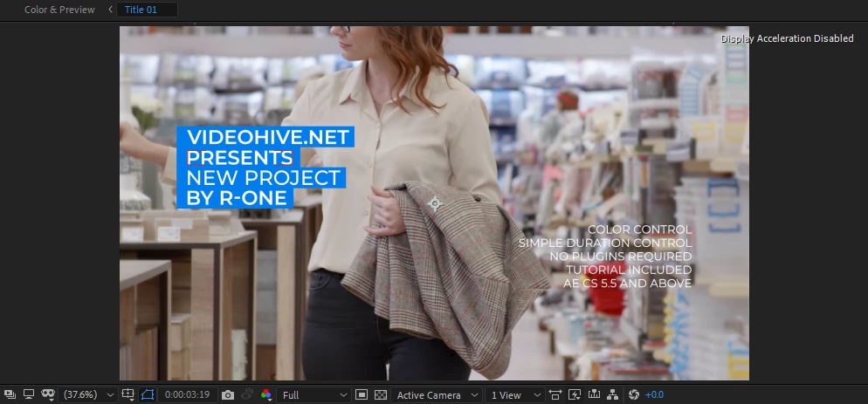Open the 37.6% magnification ratio dropdown
This screenshot has width=868, height=404.
pos(87,394)
